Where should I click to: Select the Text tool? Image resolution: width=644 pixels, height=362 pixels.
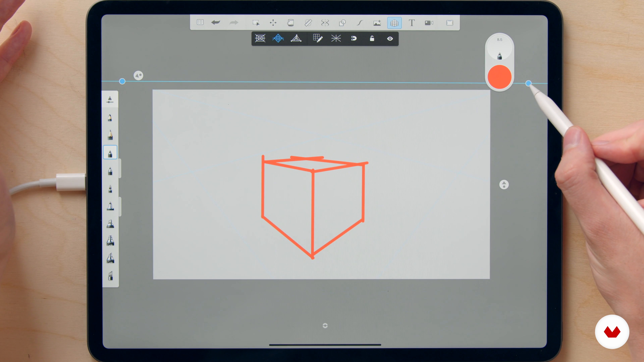[412, 23]
